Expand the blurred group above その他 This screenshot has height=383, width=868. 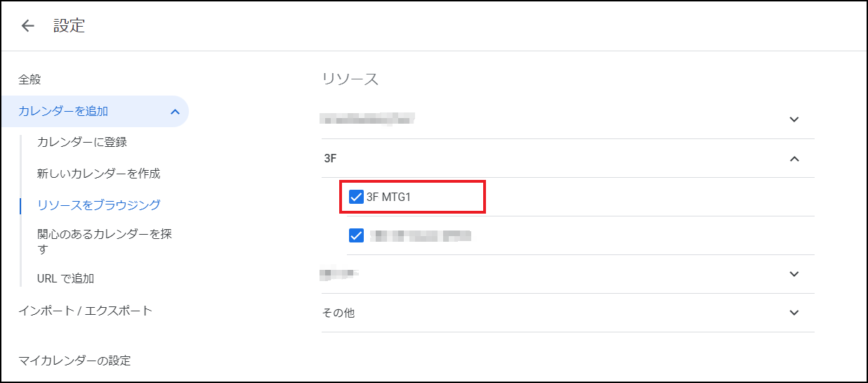coord(794,274)
